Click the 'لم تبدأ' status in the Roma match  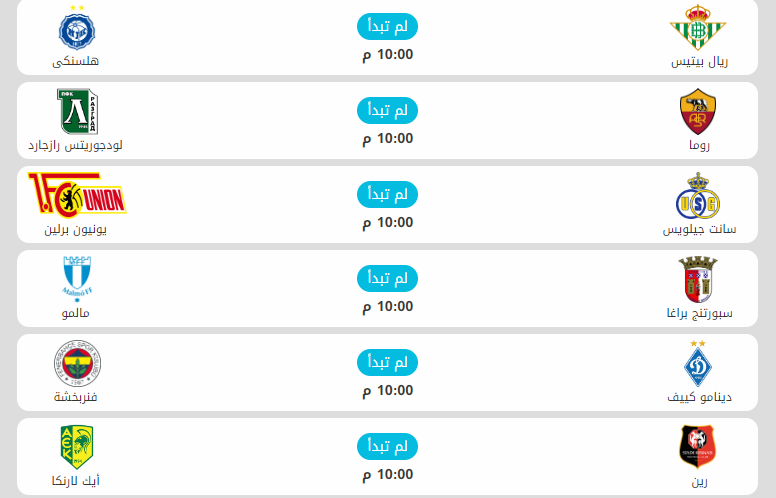pyautogui.click(x=387, y=109)
